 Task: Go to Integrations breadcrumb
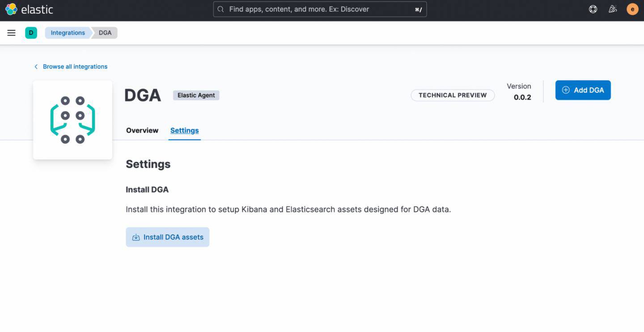point(68,33)
